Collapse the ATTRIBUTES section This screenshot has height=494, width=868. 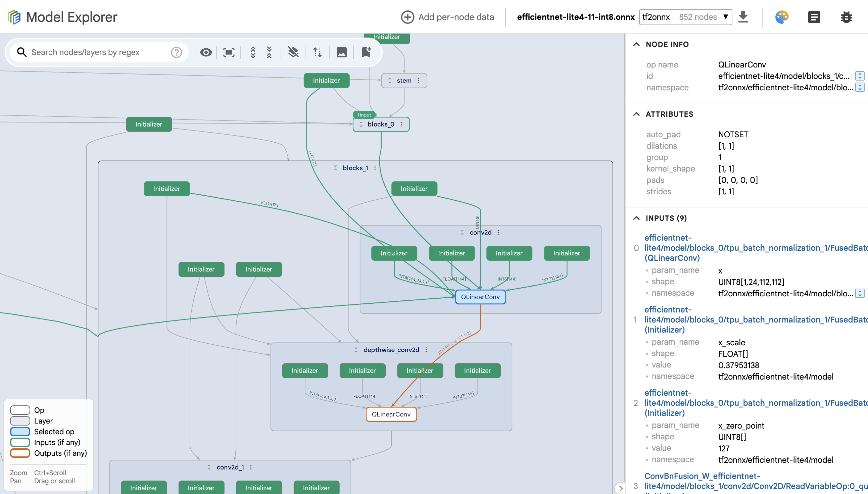click(637, 114)
